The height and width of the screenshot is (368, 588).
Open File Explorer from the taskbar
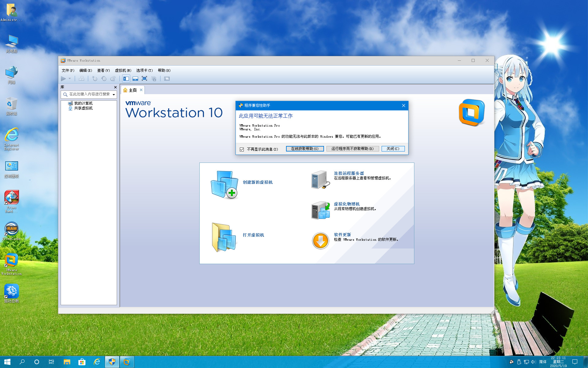pyautogui.click(x=67, y=362)
